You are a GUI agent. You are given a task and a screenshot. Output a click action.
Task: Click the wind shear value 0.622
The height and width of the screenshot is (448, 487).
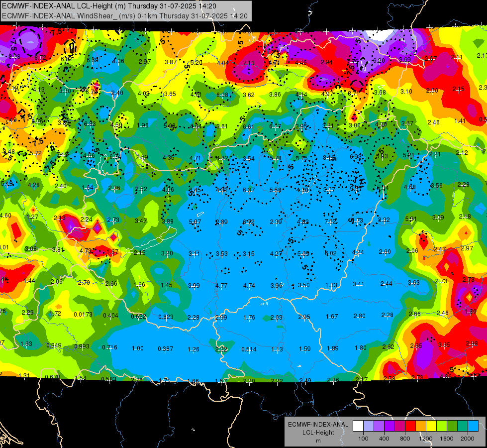click(138, 316)
